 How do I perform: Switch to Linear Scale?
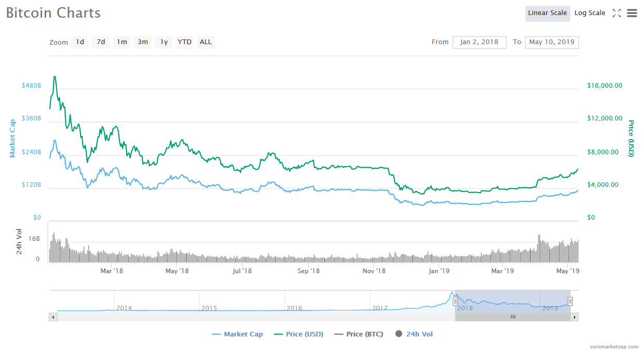[x=547, y=14]
